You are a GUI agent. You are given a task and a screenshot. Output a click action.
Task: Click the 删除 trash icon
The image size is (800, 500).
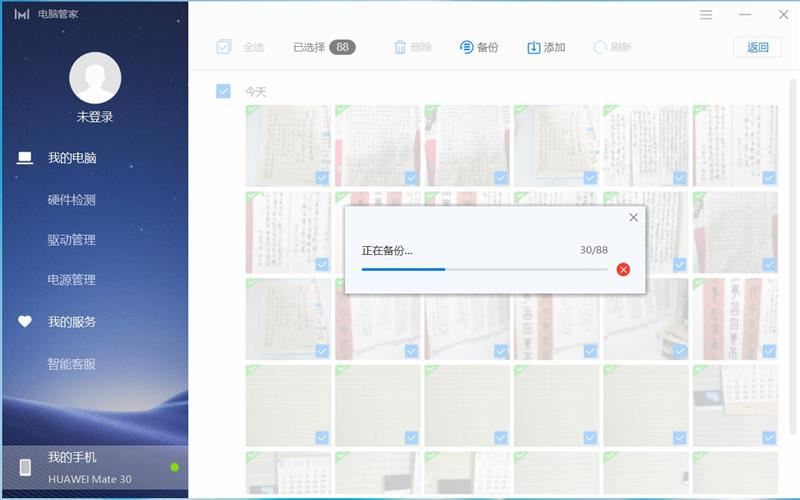[x=400, y=47]
